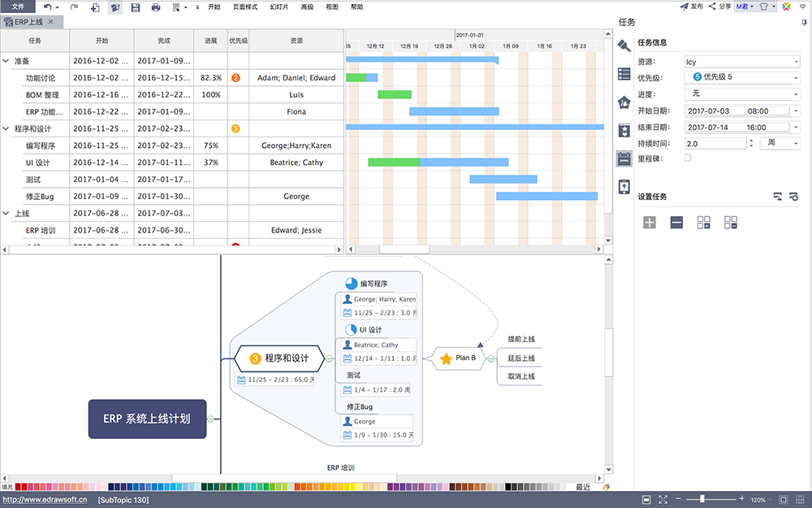812x508 pixels.
Task: Click the add task plus icon
Action: coord(650,222)
